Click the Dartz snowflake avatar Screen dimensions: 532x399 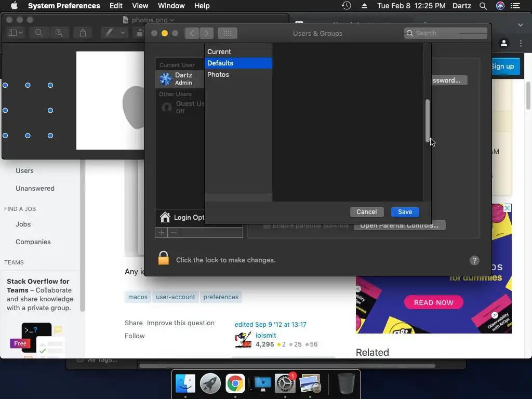tap(166, 79)
